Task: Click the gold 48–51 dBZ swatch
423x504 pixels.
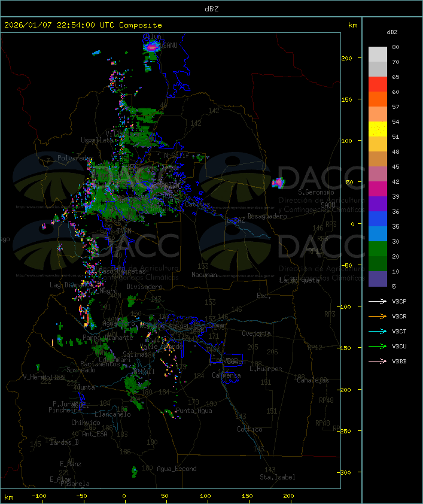Action: 378,144
